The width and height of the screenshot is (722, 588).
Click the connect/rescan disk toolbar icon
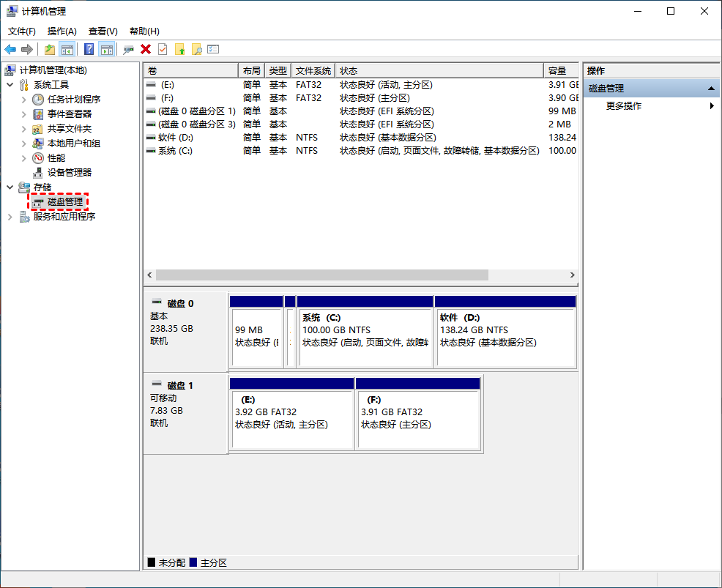click(x=128, y=49)
